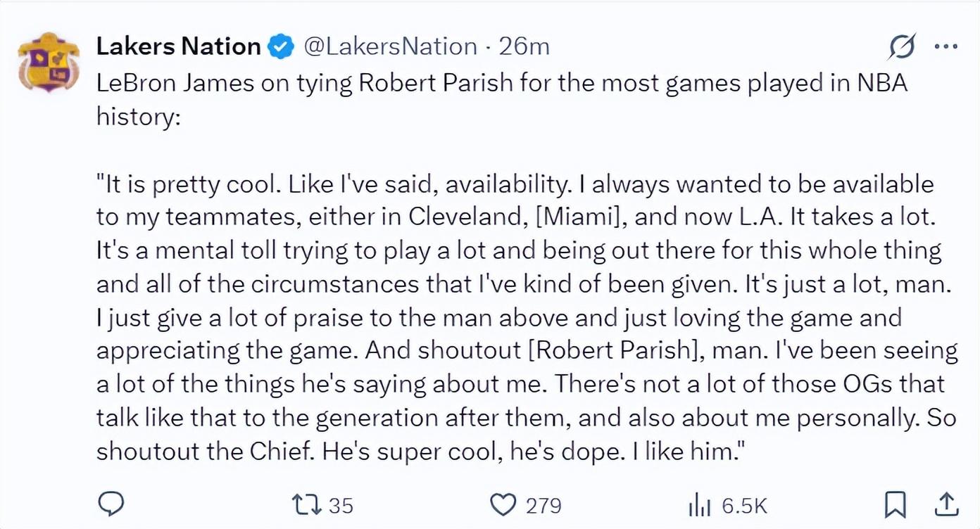Open the Lakers Nation profile avatar

click(49, 62)
